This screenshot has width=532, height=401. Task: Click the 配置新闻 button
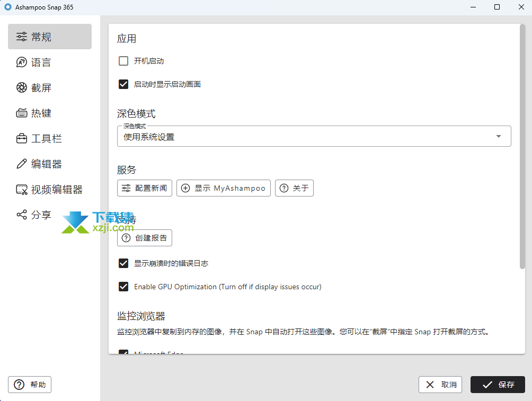tap(145, 188)
